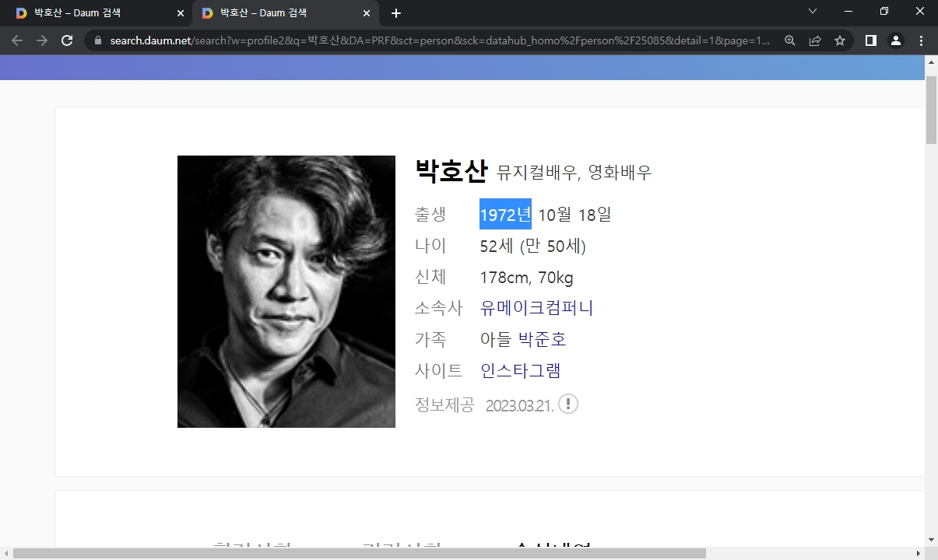Open the zoom magnifier in address bar
The width and height of the screenshot is (938, 560).
click(x=790, y=40)
